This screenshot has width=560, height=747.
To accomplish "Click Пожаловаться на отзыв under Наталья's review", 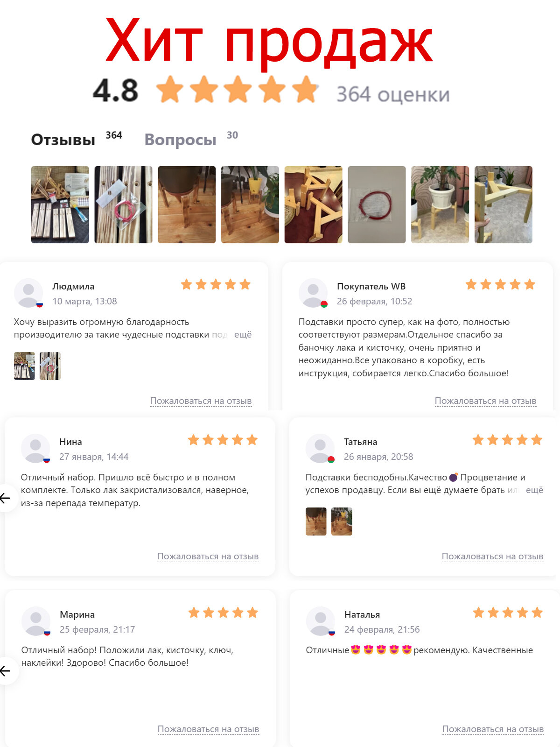I will tap(493, 729).
